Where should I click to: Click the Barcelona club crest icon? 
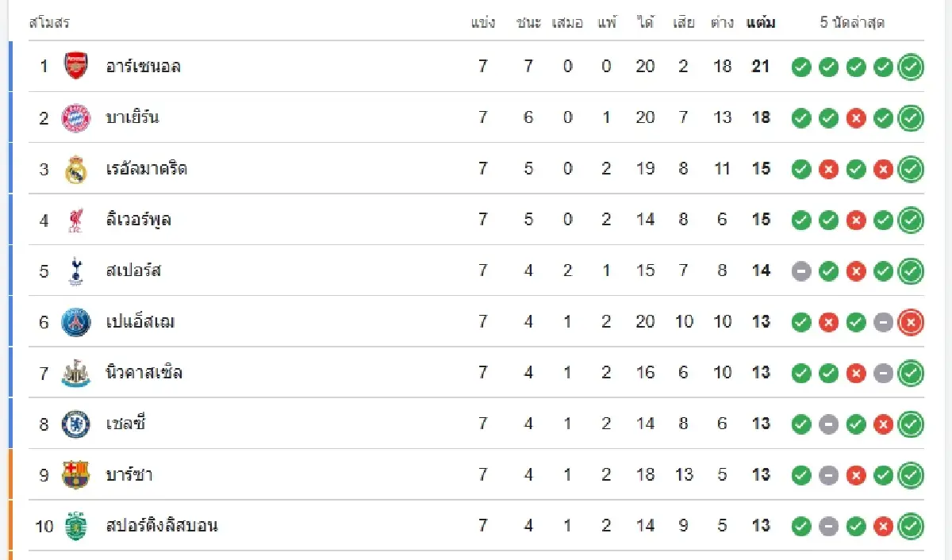[76, 475]
